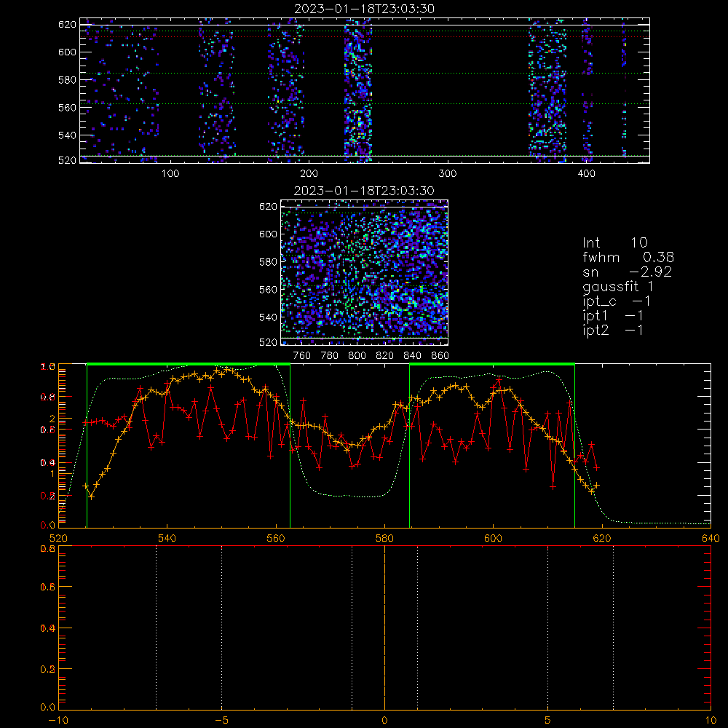
Task: Select the "sn -2.92" readout line
Action: [x=628, y=272]
